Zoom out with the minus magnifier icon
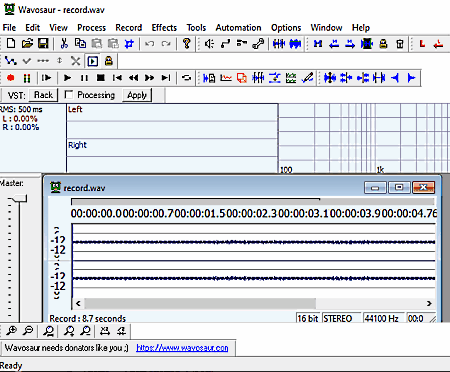This screenshot has height=372, width=450. [x=28, y=331]
